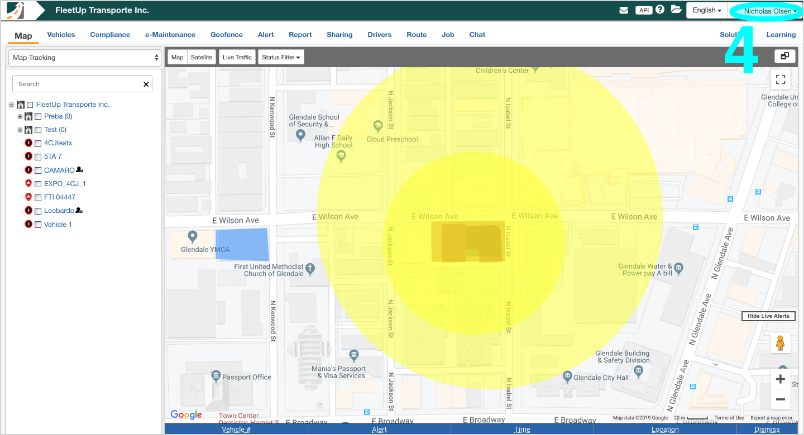
Task: Click the Cloud Preschool map pin
Action: (378, 126)
